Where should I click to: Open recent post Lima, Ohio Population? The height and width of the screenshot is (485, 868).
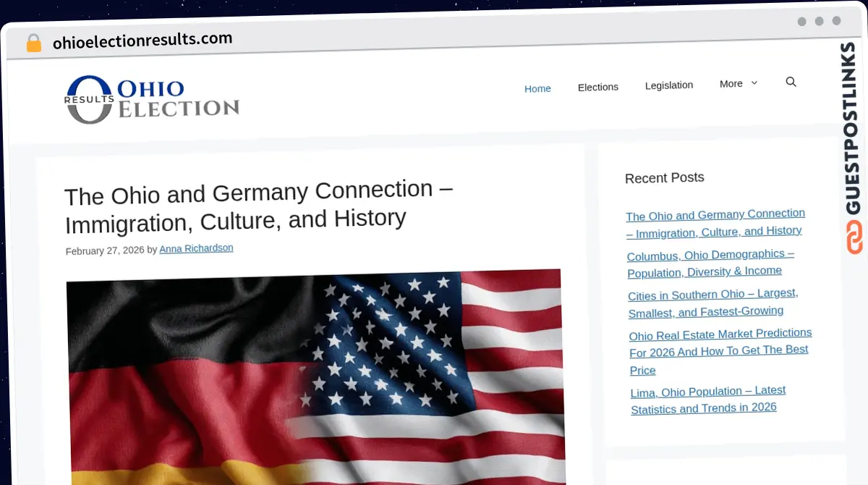pyautogui.click(x=707, y=400)
